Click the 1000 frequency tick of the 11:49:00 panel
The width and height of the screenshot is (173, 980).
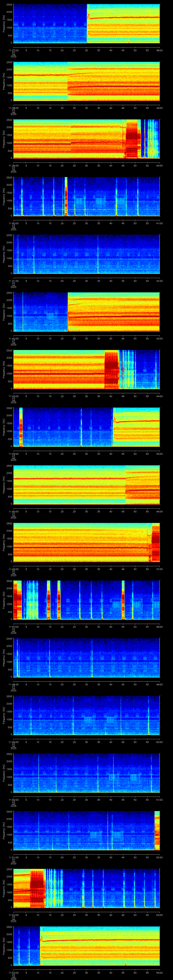(x=9, y=719)
